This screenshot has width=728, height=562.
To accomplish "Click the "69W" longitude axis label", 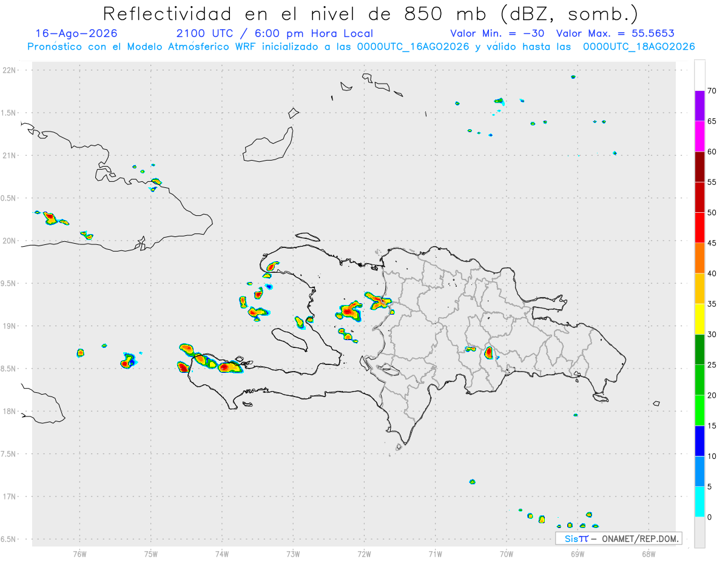I will tap(578, 554).
